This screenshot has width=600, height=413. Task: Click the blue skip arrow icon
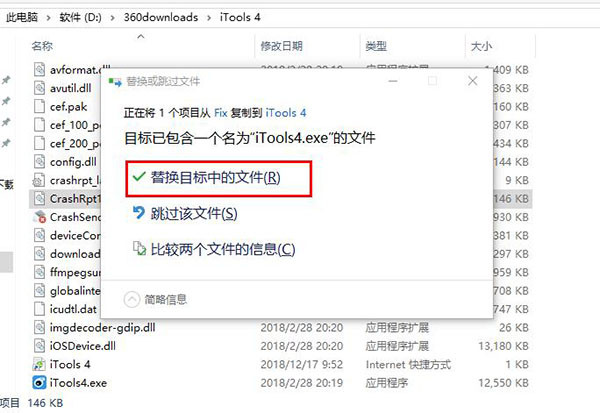139,212
